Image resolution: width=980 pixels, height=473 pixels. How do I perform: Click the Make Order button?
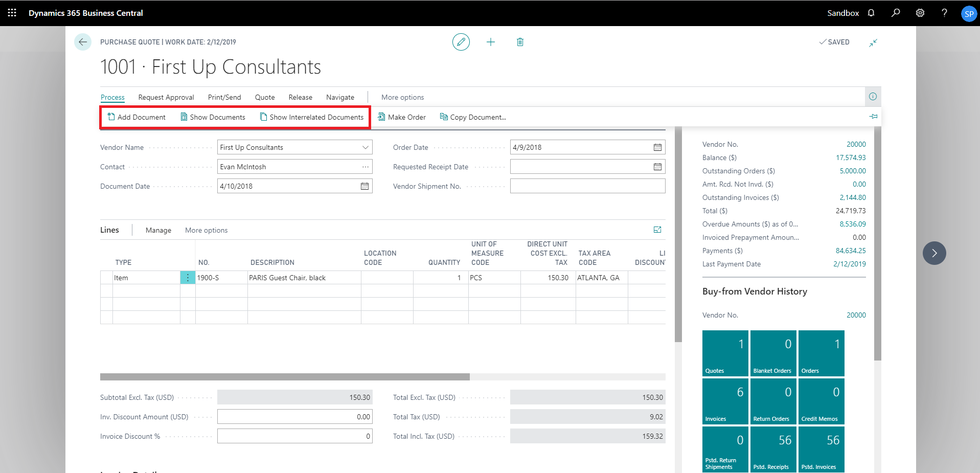402,117
